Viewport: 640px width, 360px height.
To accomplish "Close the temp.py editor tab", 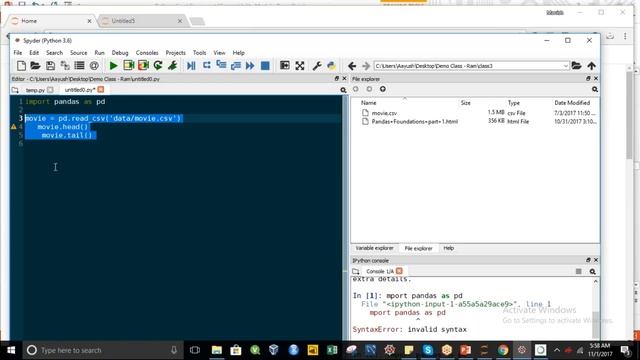I will pos(50,89).
